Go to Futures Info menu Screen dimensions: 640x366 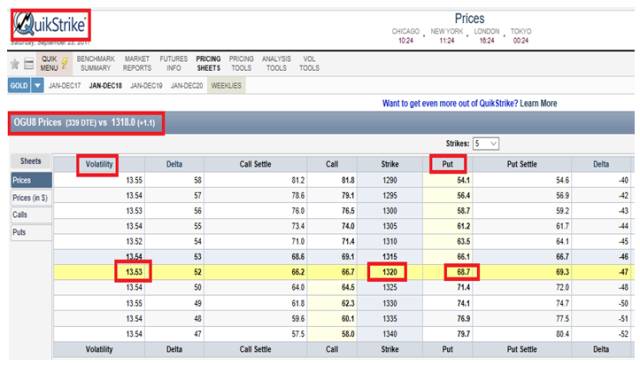pos(173,63)
